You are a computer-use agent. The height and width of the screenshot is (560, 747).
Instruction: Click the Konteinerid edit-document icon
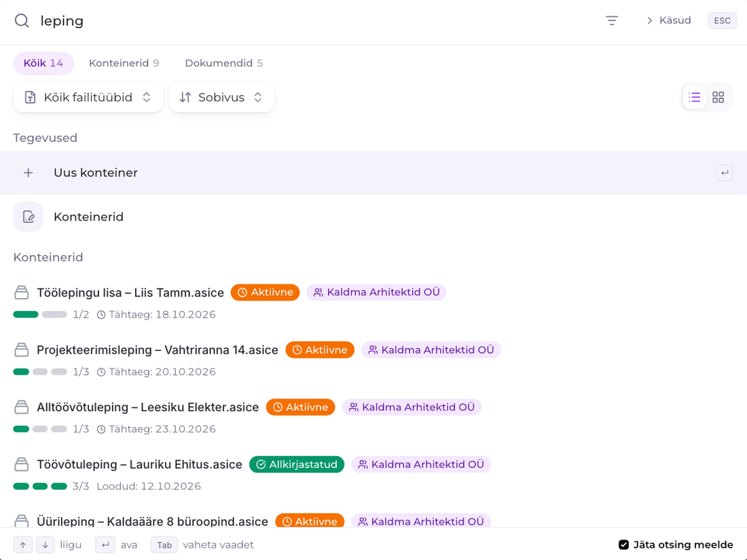point(28,217)
